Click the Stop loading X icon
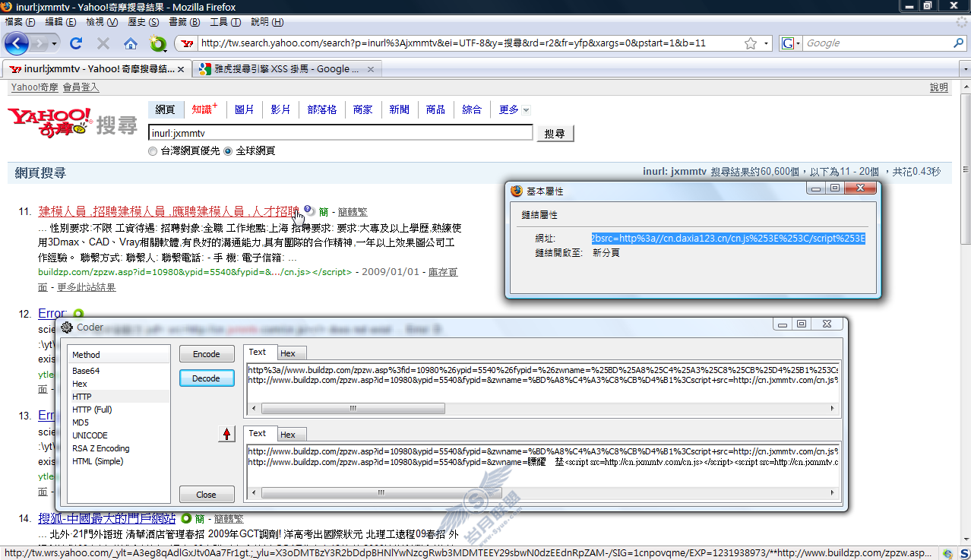This screenshot has width=971, height=560. [103, 43]
